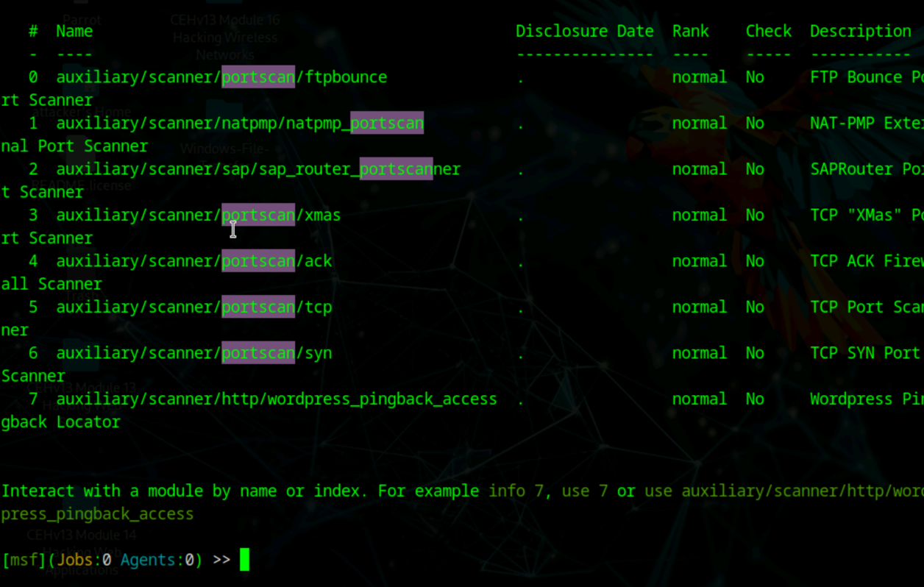This screenshot has height=587, width=924.
Task: Click the auxiliary/scanner/portscan/ftpbounce module name
Action: [x=221, y=77]
